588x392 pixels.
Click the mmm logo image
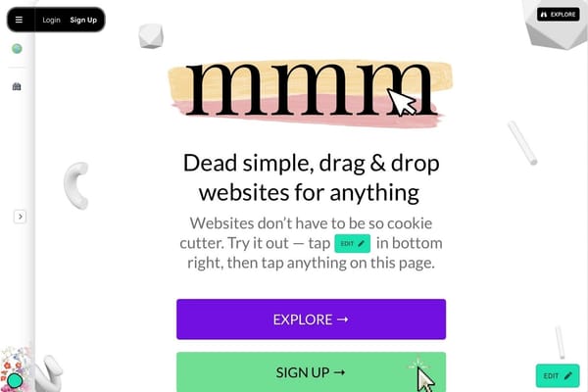311,94
